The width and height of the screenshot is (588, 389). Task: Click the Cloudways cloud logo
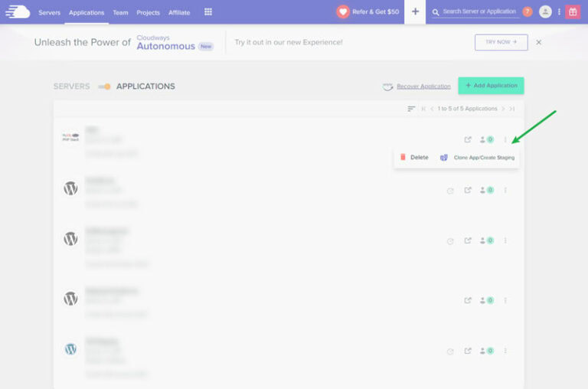18,11
